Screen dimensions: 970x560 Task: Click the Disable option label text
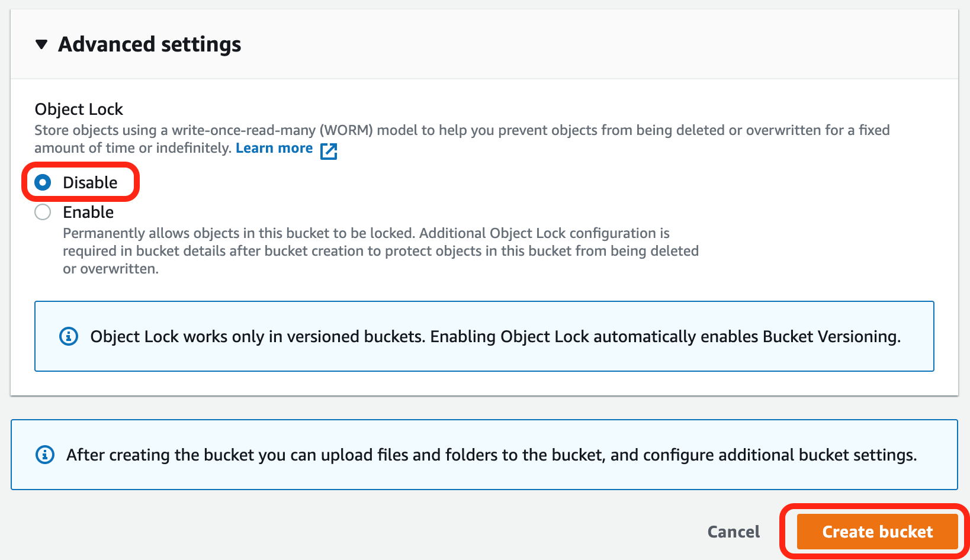click(90, 182)
